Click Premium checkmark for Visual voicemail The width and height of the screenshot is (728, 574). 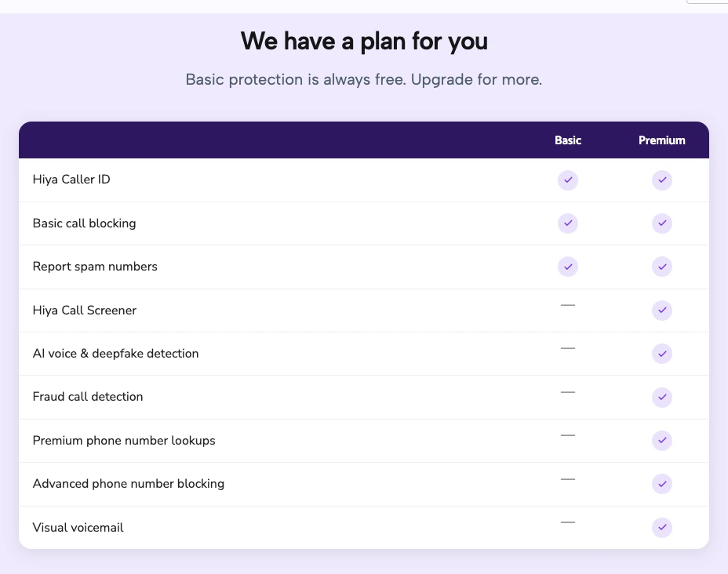662,527
